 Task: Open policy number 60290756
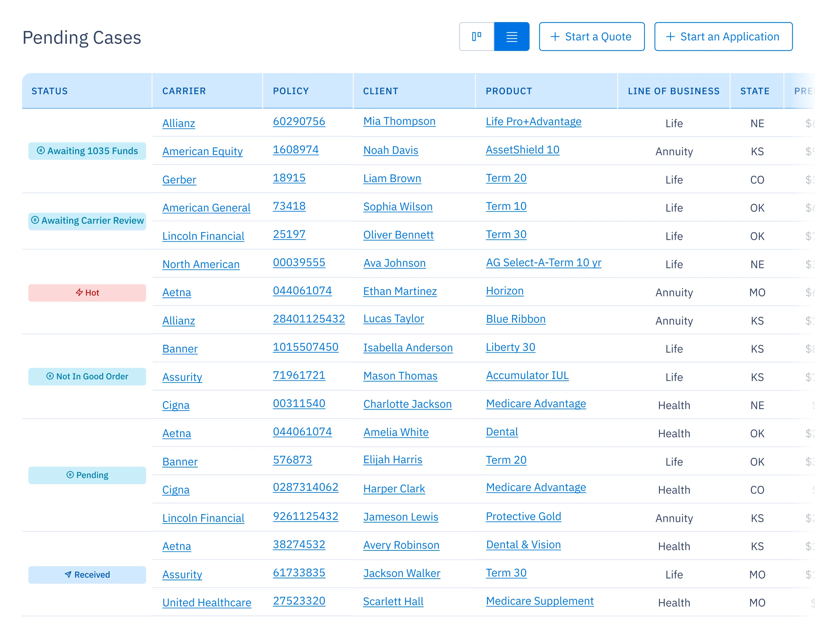click(299, 121)
